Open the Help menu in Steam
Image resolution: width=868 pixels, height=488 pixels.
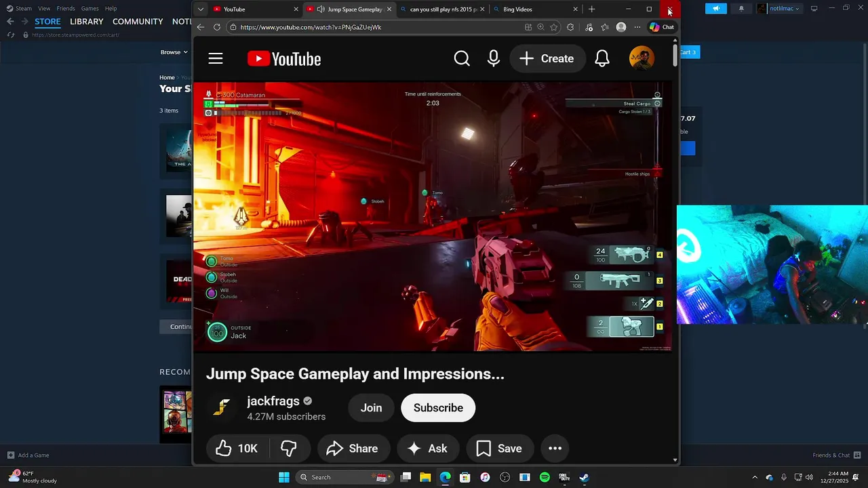(111, 8)
